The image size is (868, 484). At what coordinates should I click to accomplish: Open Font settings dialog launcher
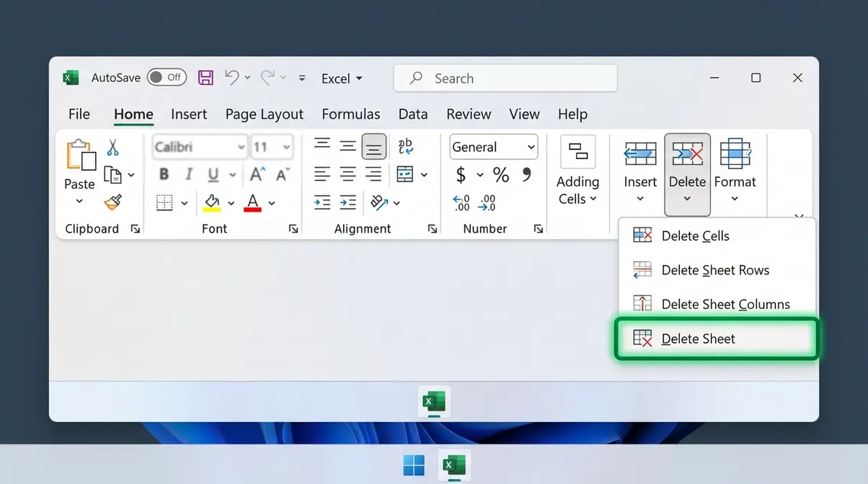click(293, 229)
